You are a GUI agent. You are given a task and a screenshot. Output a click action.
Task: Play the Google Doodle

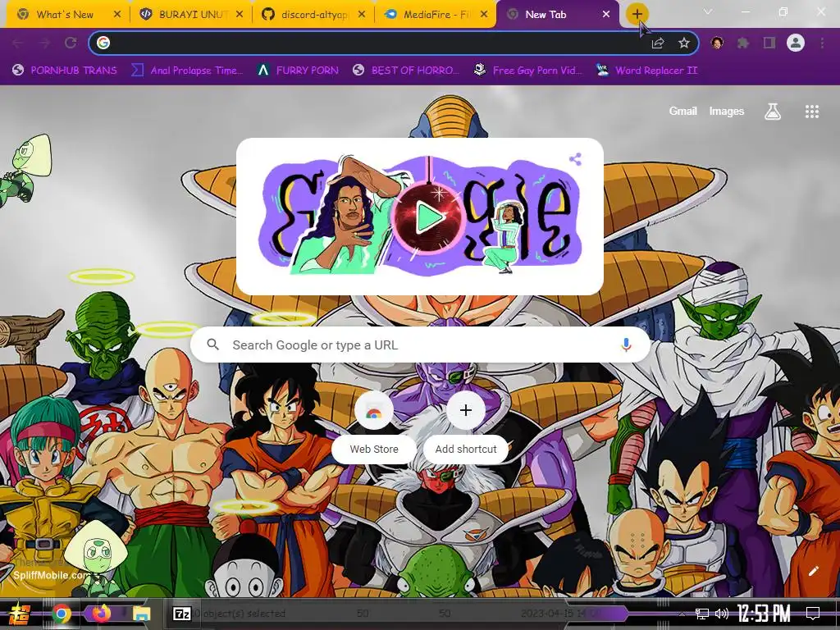pyautogui.click(x=428, y=217)
